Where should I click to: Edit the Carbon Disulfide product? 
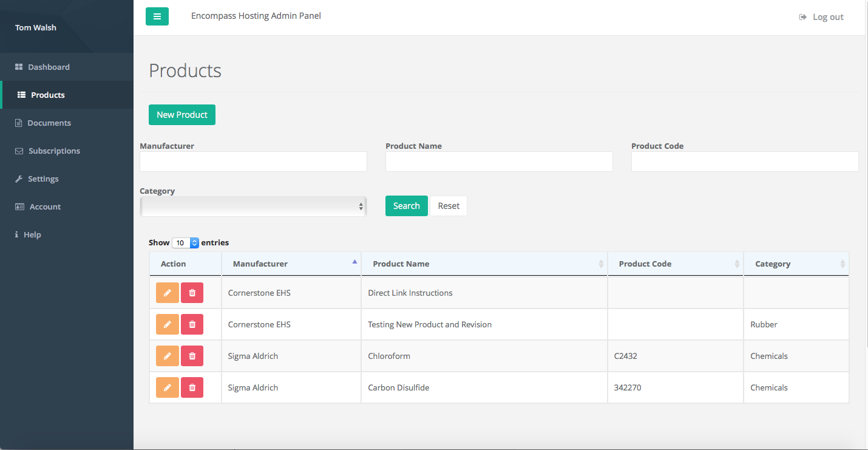point(167,387)
